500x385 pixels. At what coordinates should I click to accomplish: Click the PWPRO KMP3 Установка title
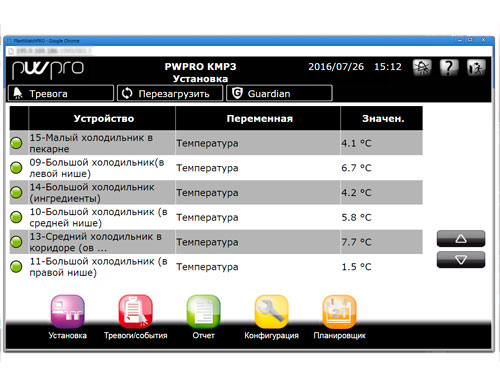pos(200,72)
